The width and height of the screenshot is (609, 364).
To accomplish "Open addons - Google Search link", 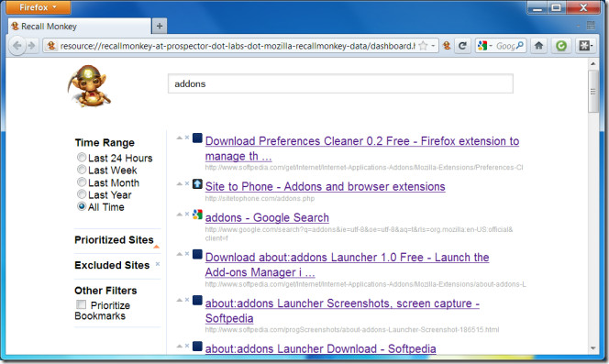I will (267, 217).
